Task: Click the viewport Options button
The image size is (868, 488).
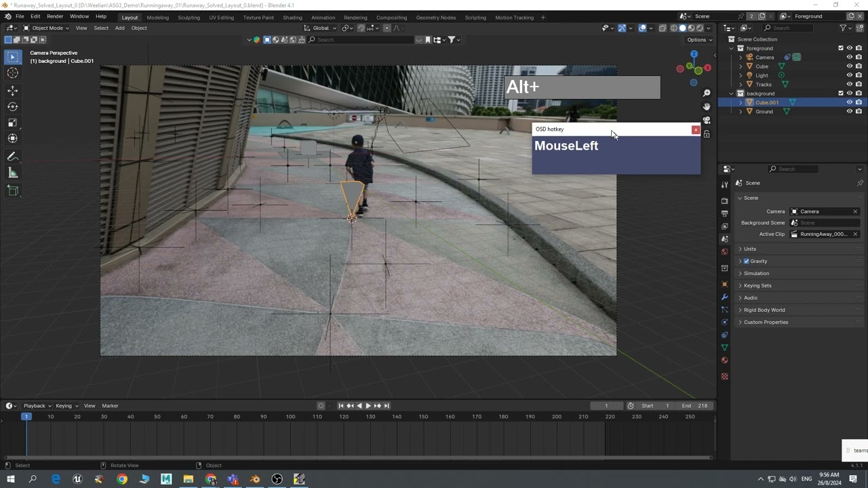Action: [698, 39]
